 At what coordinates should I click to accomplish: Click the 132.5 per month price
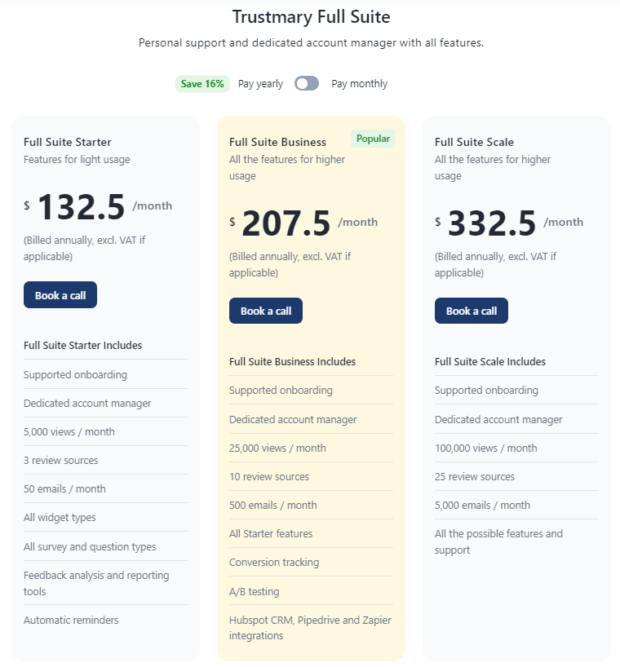tap(82, 207)
